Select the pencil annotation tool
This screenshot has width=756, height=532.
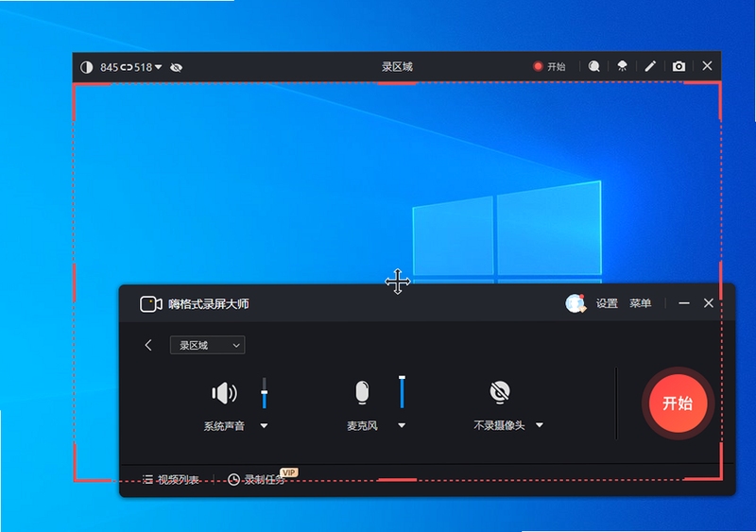(x=650, y=66)
